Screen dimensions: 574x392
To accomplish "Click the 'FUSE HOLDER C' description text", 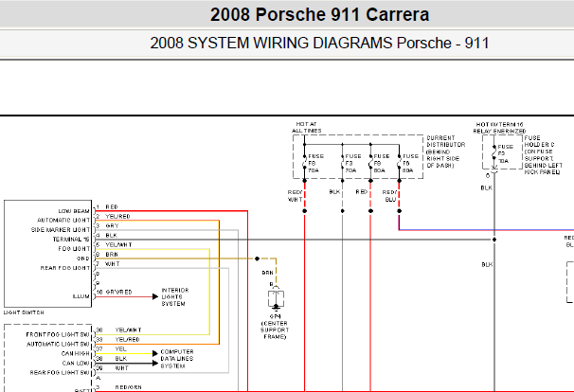I will (x=542, y=155).
